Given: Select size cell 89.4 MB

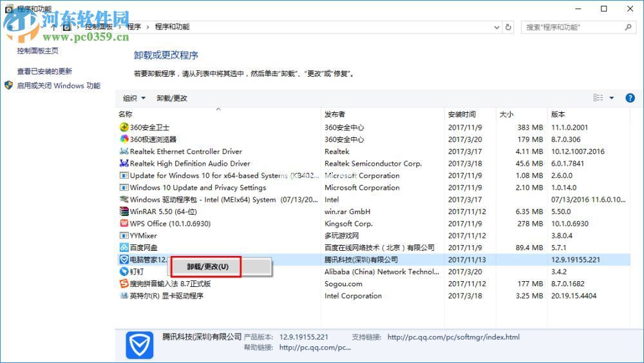Looking at the screenshot, I should click(529, 248).
